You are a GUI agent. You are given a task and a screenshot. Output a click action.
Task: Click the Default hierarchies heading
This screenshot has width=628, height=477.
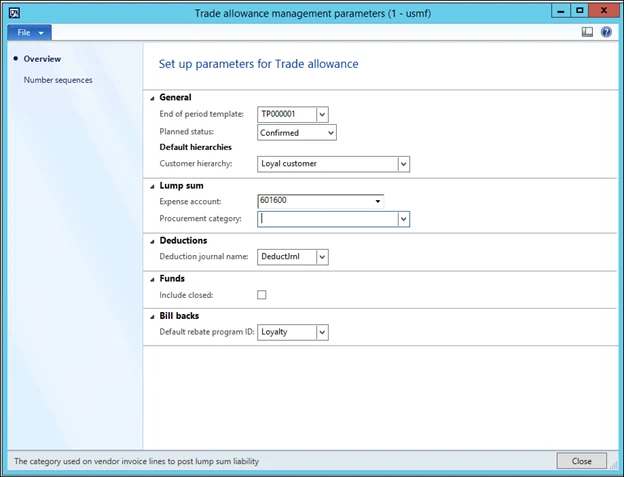(195, 147)
